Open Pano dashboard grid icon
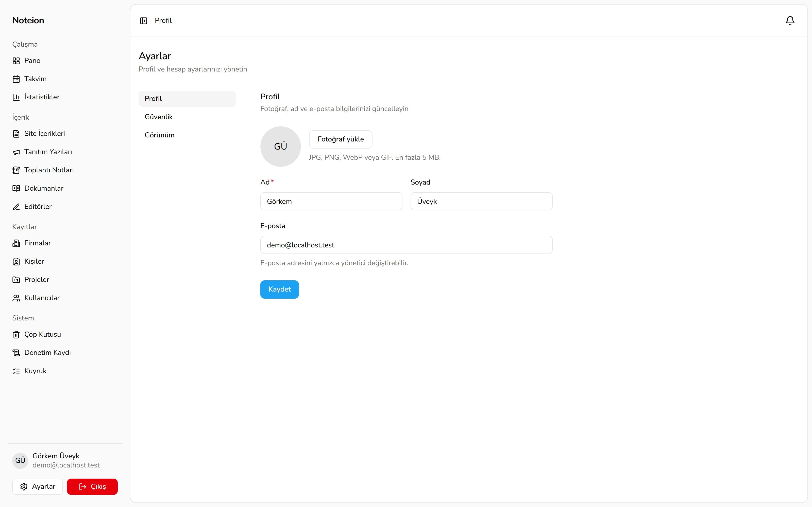This screenshot has width=812, height=507. point(16,61)
